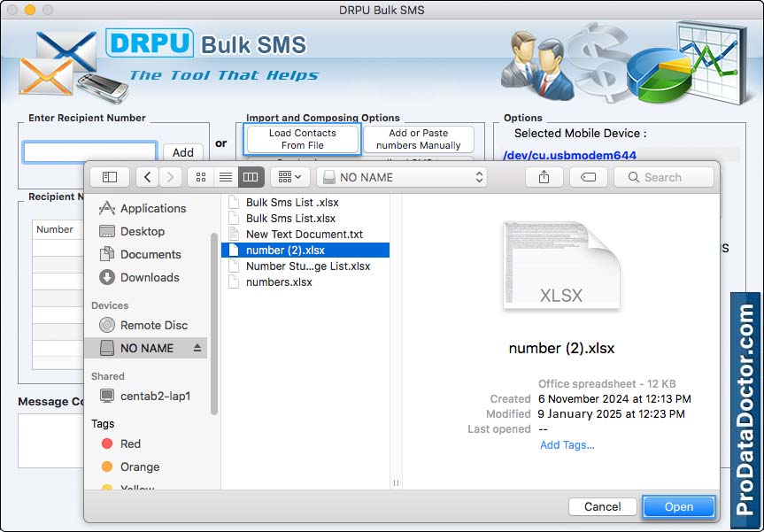Toggle the sidebar visibility button
764x532 pixels.
[x=110, y=177]
